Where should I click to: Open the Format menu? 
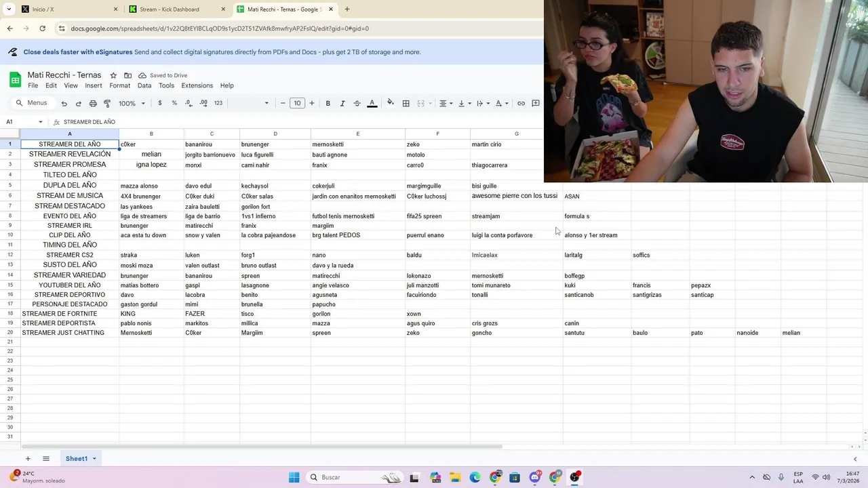coord(119,85)
